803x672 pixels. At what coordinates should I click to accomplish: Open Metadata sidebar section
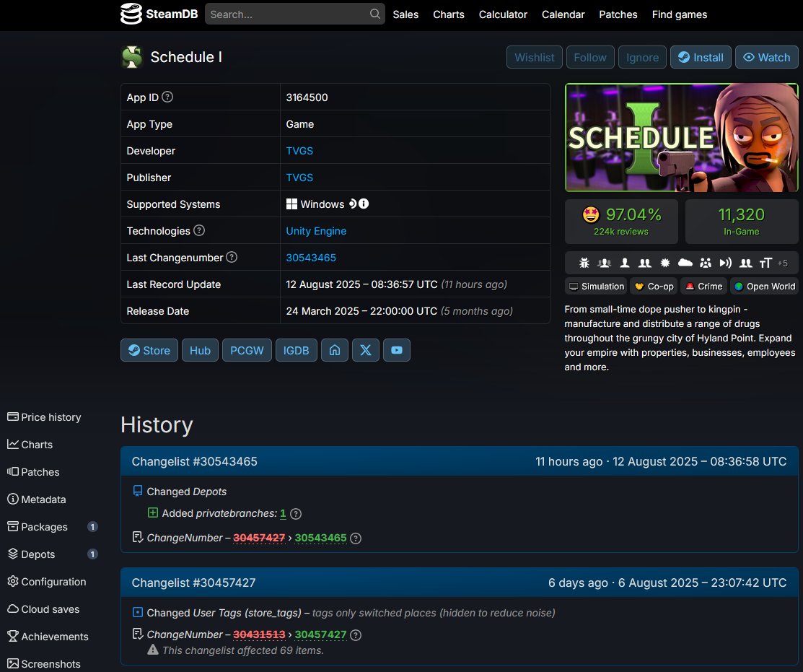[x=36, y=499]
